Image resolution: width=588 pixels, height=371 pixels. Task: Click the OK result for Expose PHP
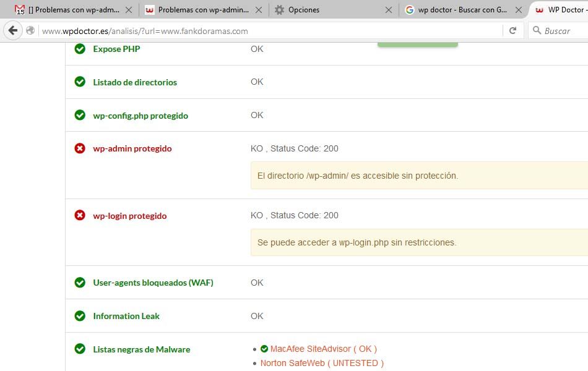pyautogui.click(x=257, y=49)
